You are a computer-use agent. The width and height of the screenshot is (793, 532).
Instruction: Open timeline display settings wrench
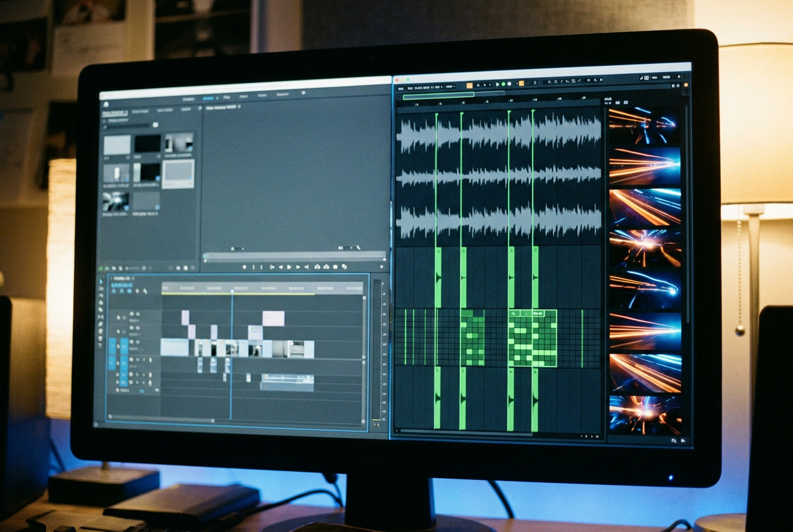coord(145,291)
